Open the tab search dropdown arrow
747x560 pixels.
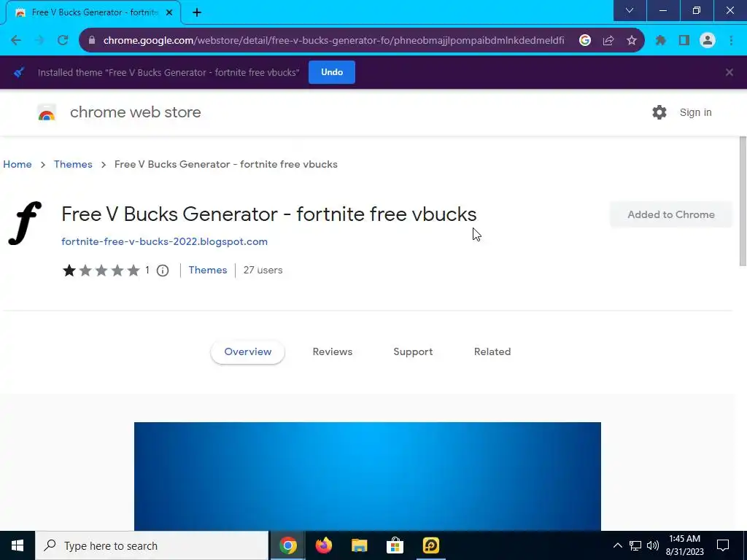pos(630,10)
